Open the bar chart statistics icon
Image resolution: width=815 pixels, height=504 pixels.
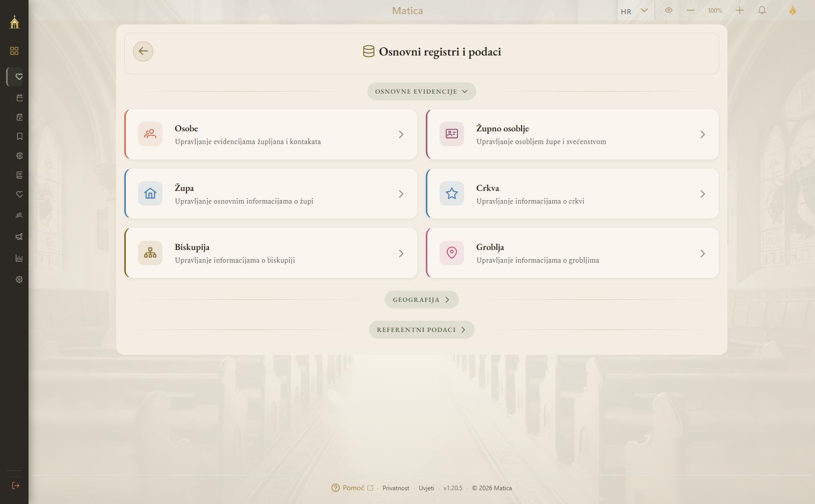[19, 258]
